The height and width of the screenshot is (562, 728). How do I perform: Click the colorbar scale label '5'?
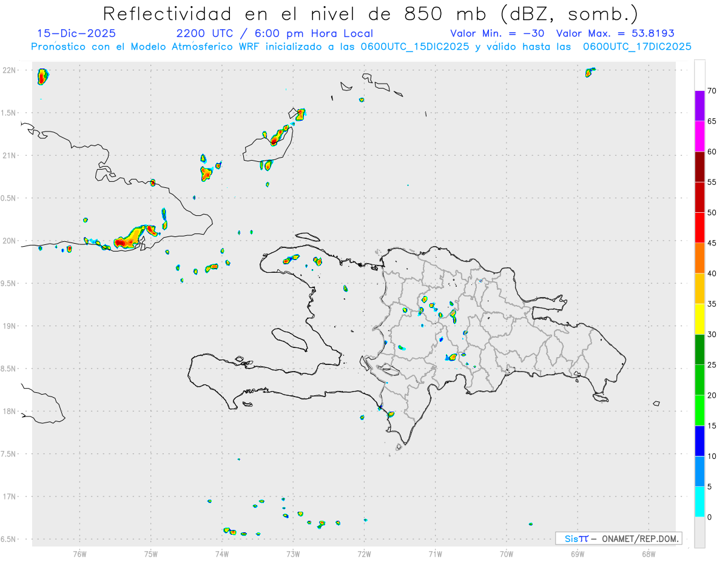tap(709, 487)
